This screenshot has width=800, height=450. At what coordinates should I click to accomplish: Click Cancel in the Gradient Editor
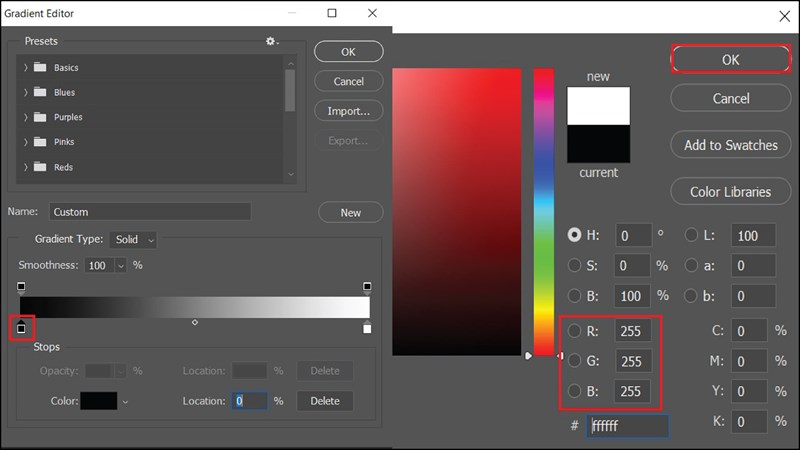tap(348, 81)
